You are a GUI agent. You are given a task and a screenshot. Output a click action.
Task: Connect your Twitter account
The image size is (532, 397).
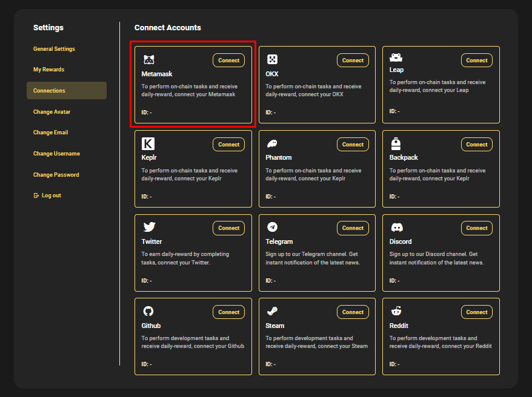click(x=228, y=228)
